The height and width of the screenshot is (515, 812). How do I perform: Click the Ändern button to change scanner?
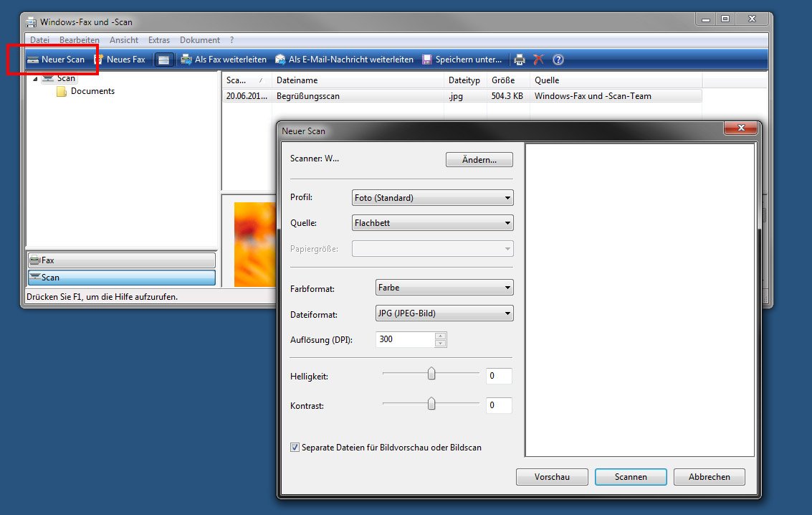(x=479, y=159)
